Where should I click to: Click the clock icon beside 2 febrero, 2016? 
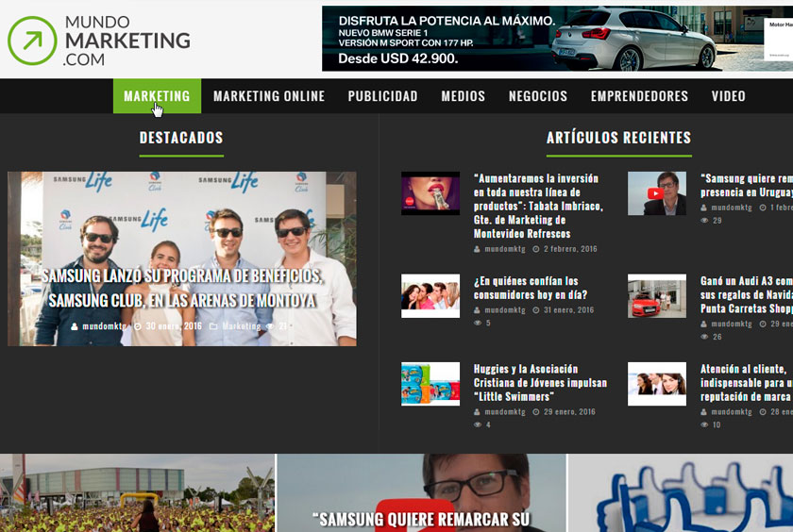(x=536, y=249)
